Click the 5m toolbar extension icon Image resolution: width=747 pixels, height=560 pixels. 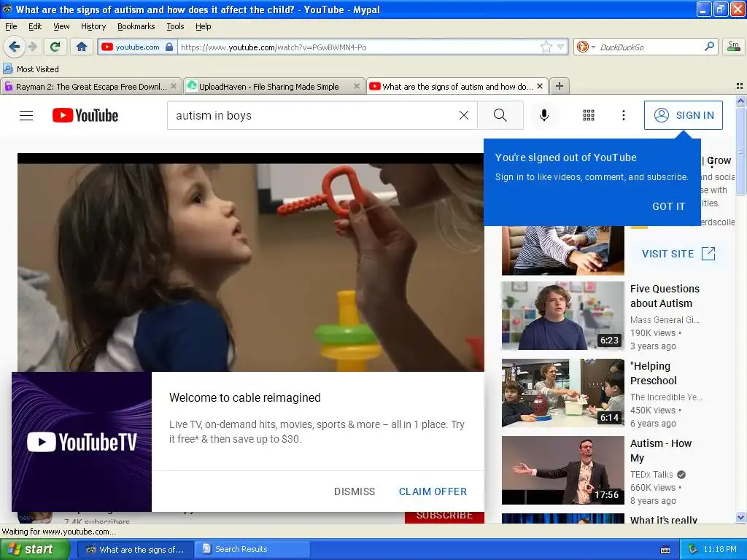click(x=734, y=47)
